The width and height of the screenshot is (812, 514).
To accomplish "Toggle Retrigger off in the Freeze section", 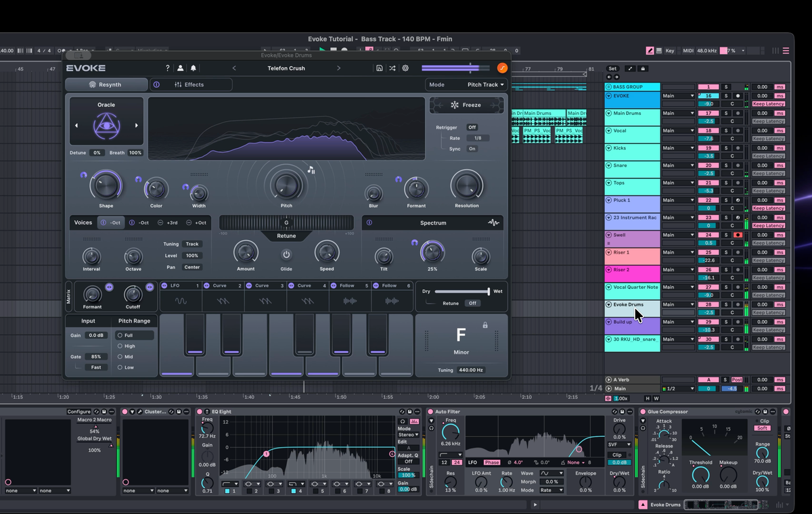I will click(x=472, y=126).
